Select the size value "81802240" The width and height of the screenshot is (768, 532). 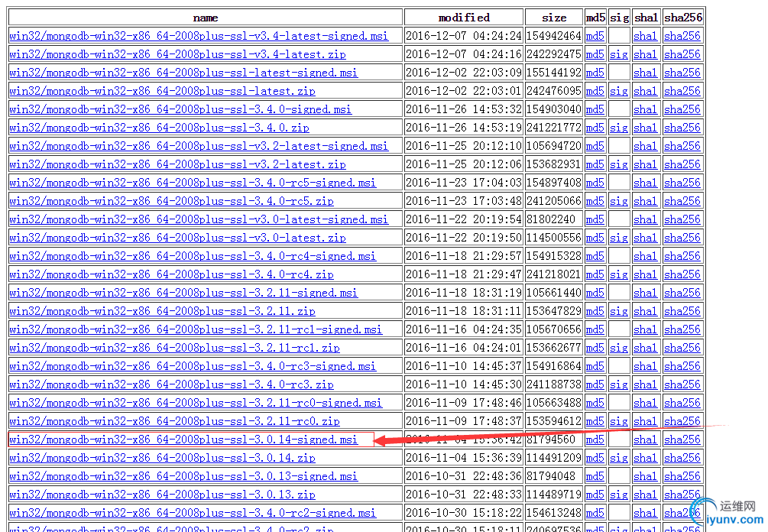pos(551,219)
